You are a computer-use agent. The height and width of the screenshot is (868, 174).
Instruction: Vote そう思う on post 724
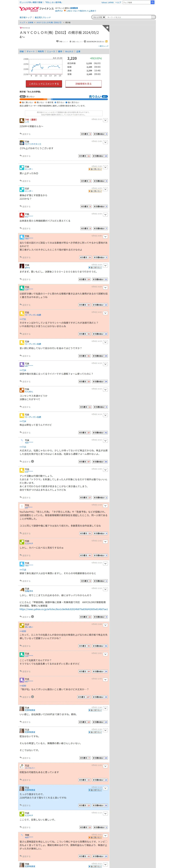[85, 462]
